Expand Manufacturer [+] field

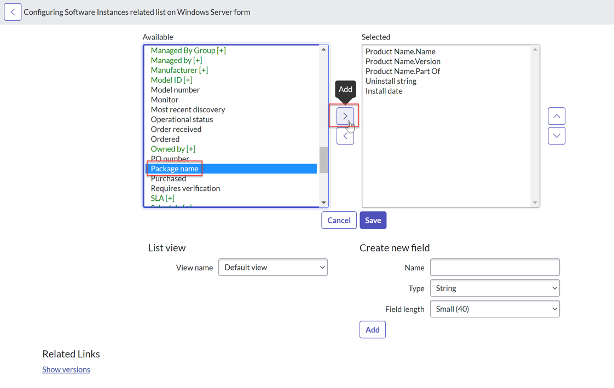179,70
